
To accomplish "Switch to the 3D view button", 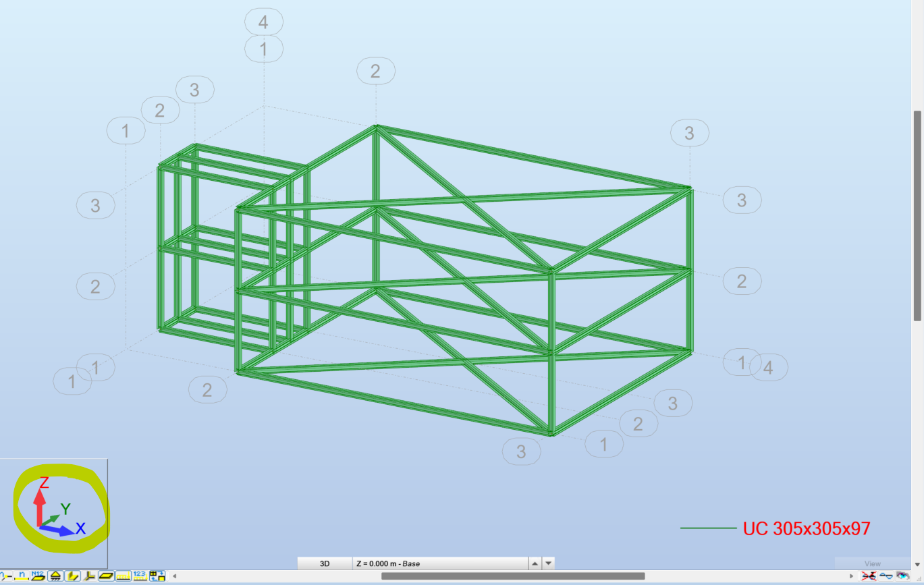I will pyautogui.click(x=325, y=563).
